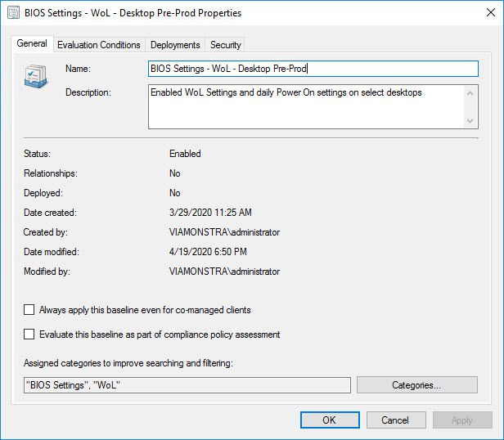Open the Evaluation Conditions tab
504x440 pixels.
point(99,45)
